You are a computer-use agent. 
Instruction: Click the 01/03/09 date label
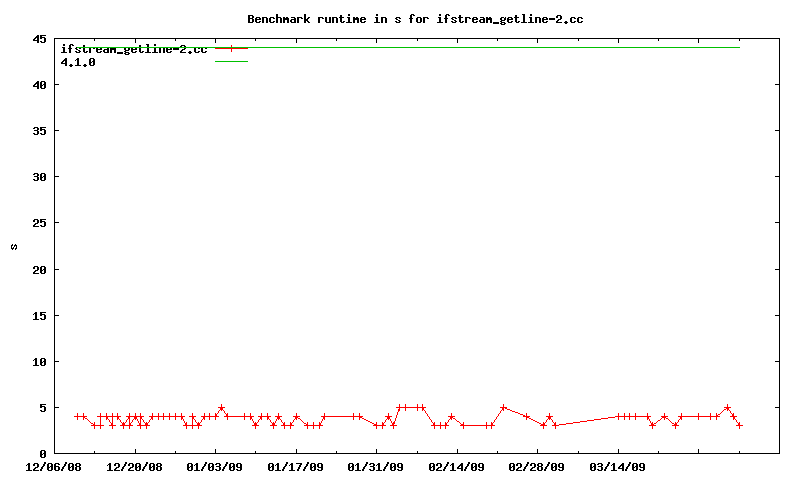click(215, 466)
